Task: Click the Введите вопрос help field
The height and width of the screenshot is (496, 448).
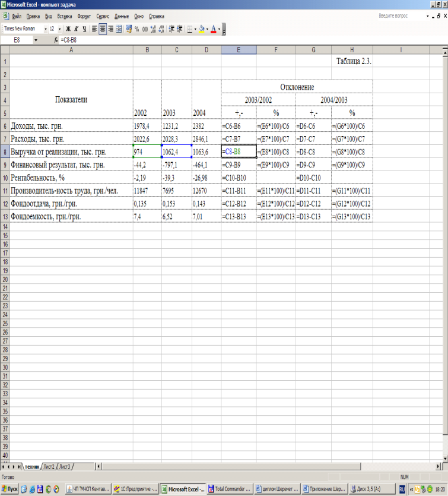Action: click(401, 16)
